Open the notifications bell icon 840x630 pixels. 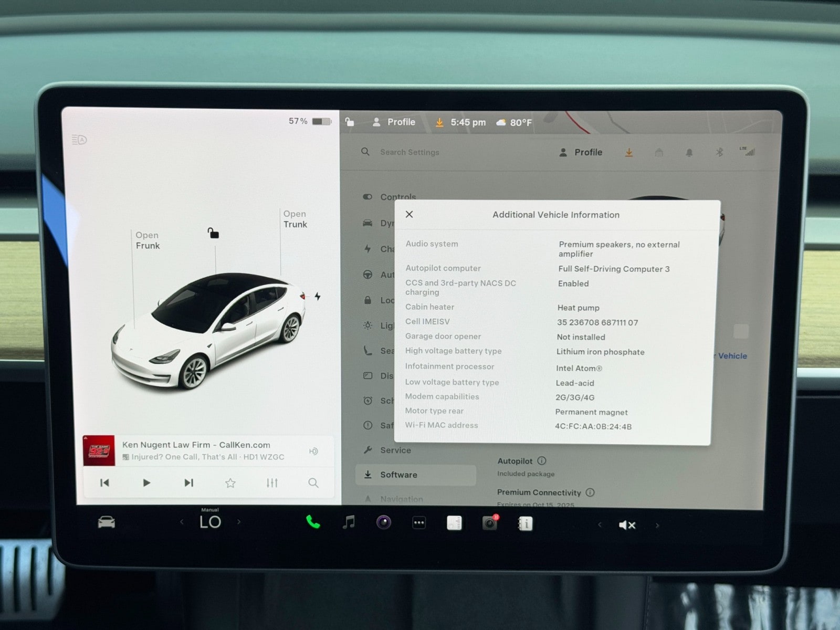[x=689, y=152]
